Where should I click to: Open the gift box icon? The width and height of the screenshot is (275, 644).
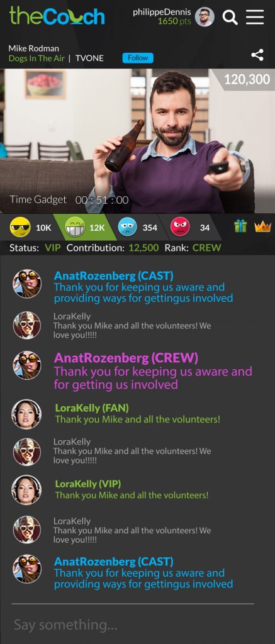(240, 226)
